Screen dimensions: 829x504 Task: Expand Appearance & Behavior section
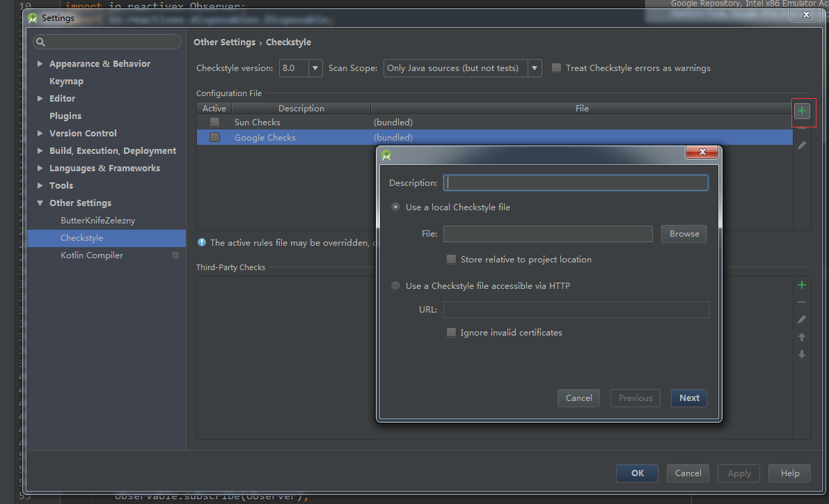tap(40, 63)
